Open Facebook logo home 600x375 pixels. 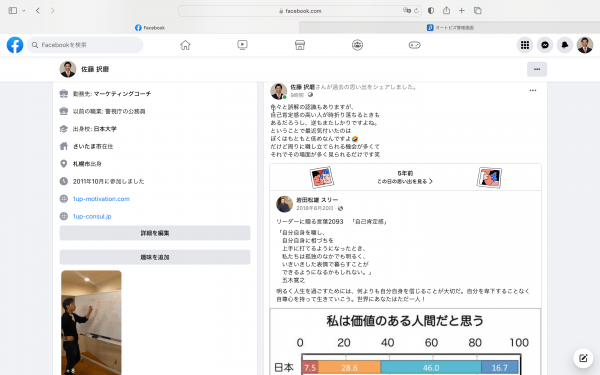coord(15,45)
